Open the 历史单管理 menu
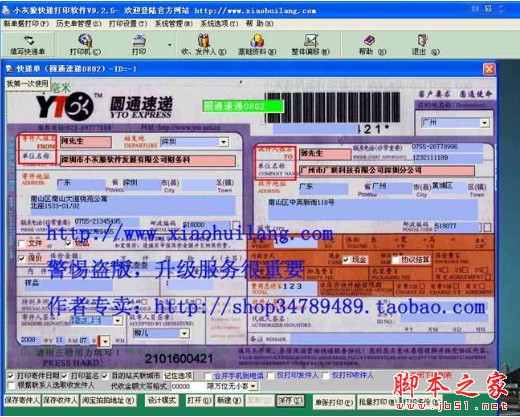The image size is (520, 417). 79,24
